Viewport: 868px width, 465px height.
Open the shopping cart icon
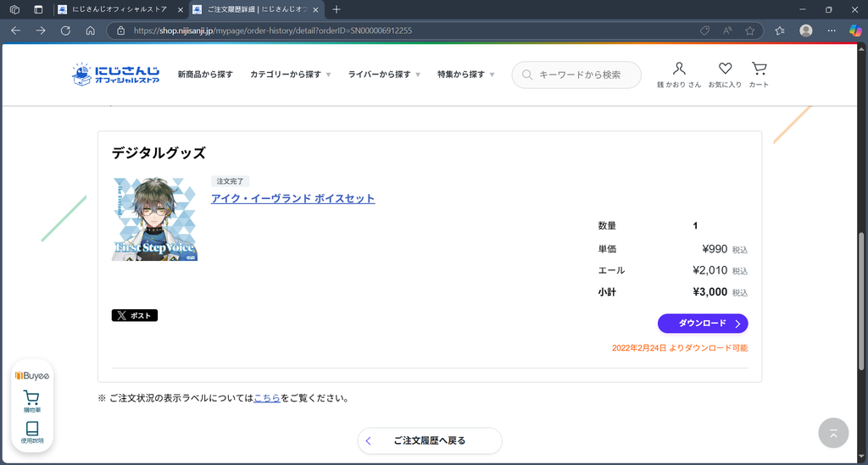(759, 69)
